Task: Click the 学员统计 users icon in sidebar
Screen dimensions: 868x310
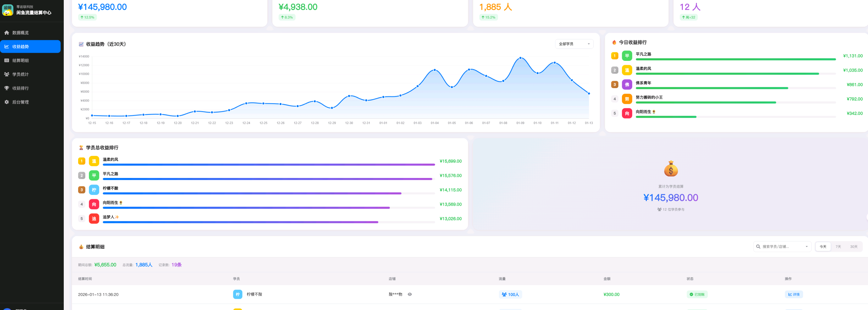Action: (x=7, y=74)
